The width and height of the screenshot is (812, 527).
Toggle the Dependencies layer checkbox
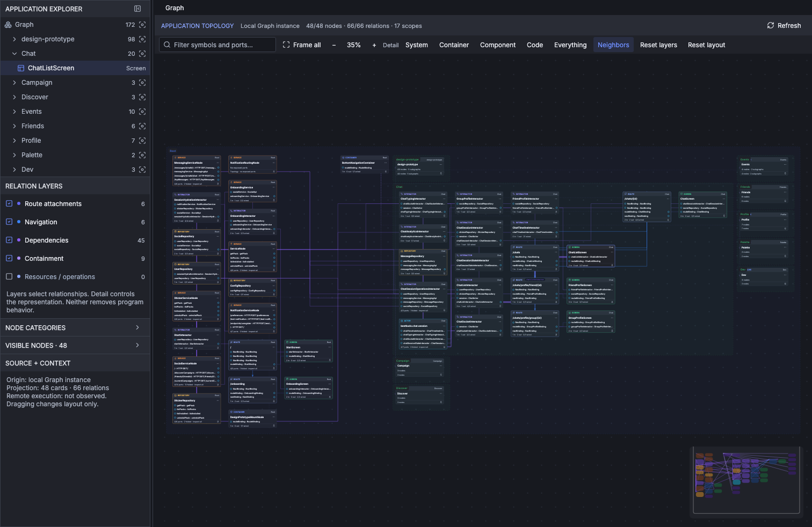(x=9, y=240)
